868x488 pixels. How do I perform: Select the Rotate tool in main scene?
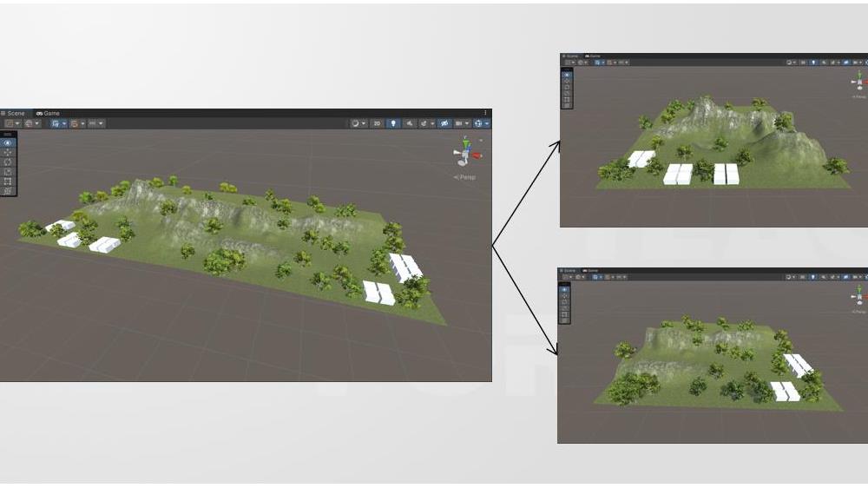pyautogui.click(x=8, y=162)
